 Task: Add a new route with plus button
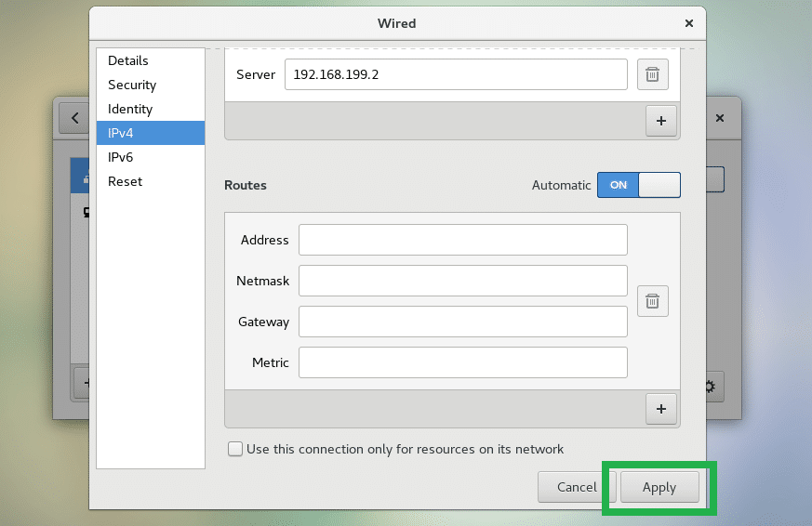(x=661, y=408)
